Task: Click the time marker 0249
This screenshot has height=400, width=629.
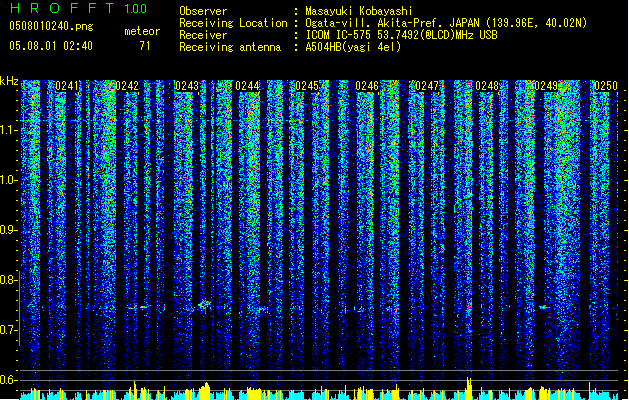Action: (546, 86)
